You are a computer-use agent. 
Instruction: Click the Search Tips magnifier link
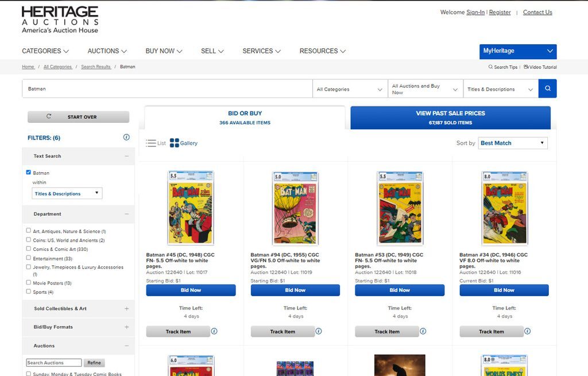coord(490,67)
